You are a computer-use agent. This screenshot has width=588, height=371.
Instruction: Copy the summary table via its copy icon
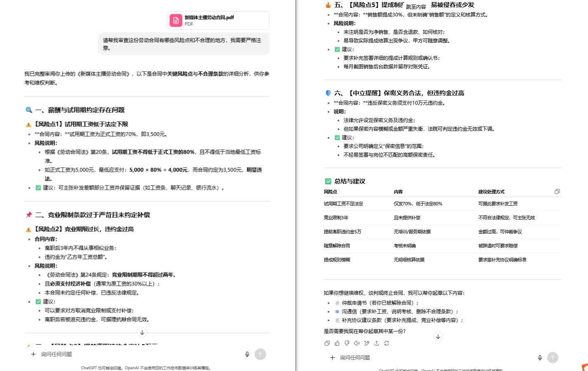(557, 191)
